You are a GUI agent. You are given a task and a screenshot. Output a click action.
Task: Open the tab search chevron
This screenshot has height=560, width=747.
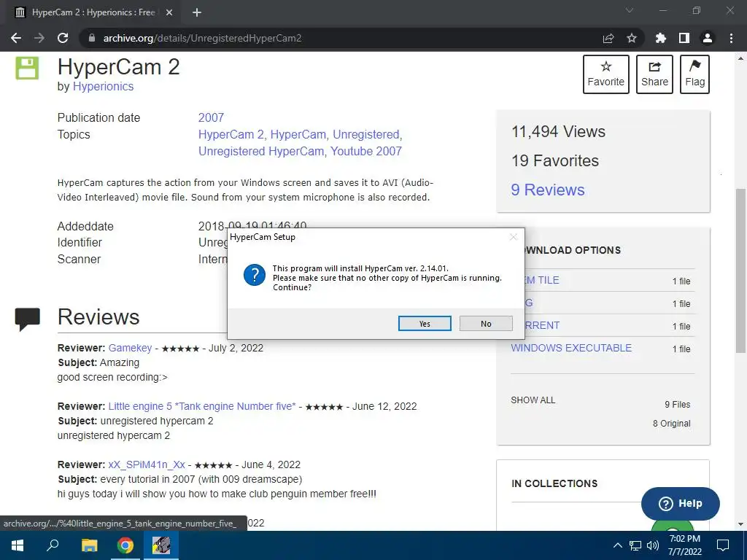pyautogui.click(x=630, y=10)
